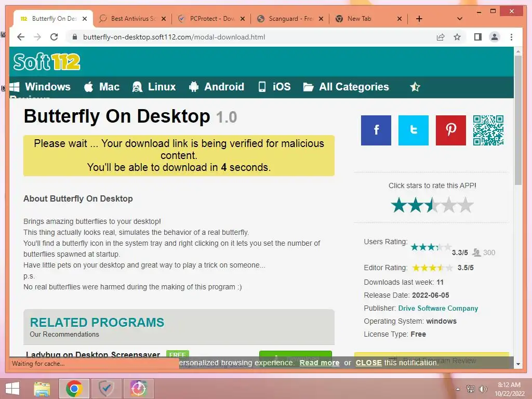The image size is (532, 399).
Task: Open the shield app in taskbar
Action: [x=106, y=389]
